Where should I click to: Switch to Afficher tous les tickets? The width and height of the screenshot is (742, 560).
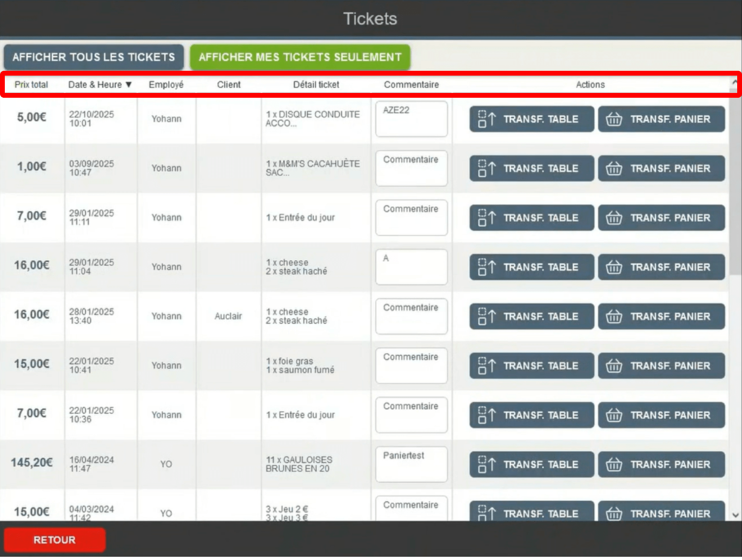pyautogui.click(x=93, y=57)
